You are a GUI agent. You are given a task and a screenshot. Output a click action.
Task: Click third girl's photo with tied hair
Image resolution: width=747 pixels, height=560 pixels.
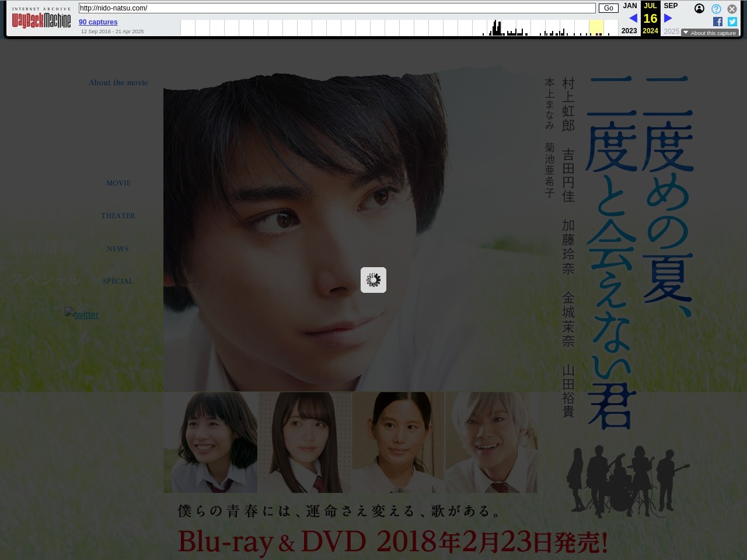[x=398, y=442]
